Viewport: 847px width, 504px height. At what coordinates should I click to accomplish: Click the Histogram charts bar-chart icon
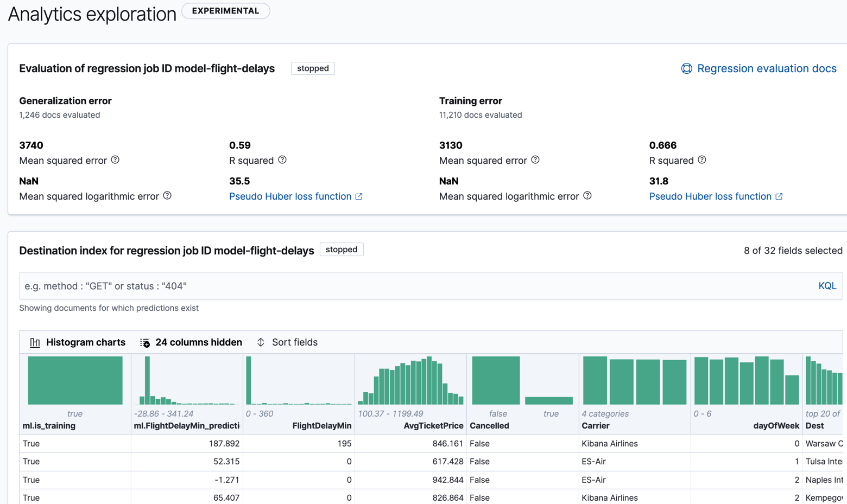point(35,342)
